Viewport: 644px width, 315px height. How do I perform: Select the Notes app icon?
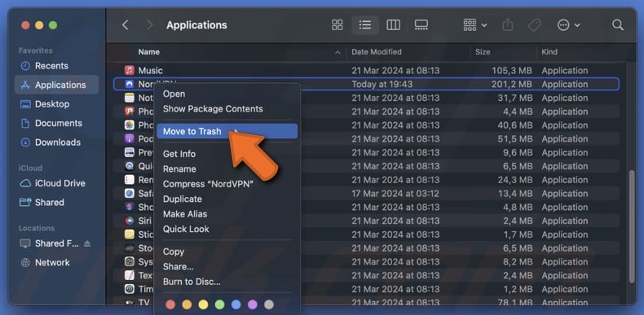click(130, 98)
